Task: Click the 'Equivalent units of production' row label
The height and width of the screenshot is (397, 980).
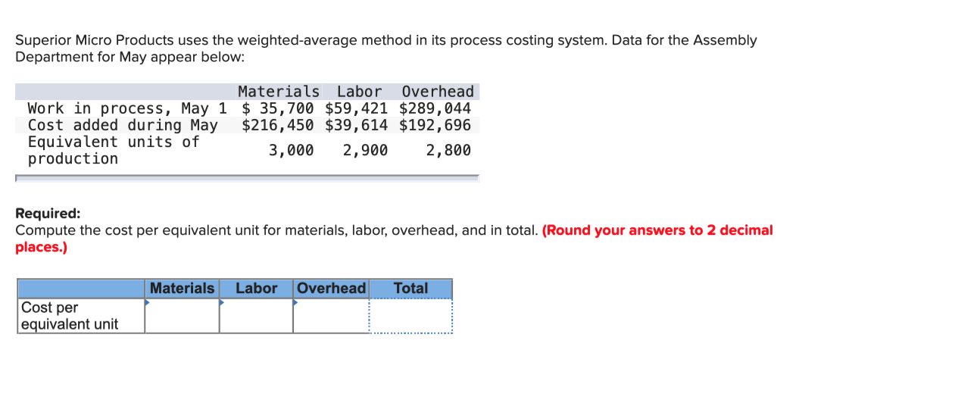Action: tap(114, 150)
